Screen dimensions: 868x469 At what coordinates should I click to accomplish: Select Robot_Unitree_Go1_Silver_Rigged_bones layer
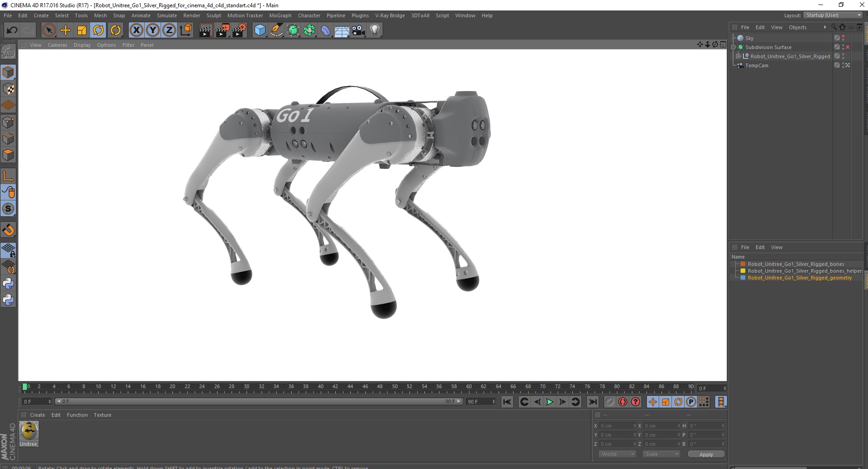[796, 264]
